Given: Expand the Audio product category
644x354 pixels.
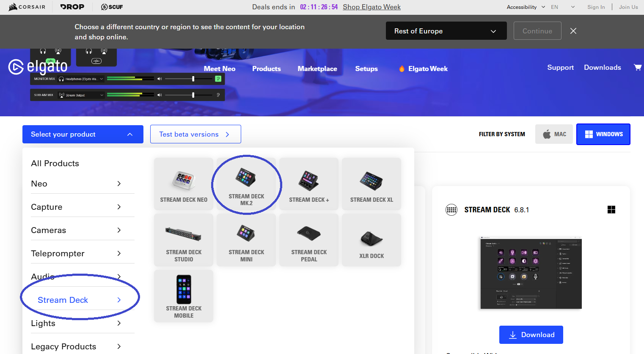Looking at the screenshot, I should point(83,277).
